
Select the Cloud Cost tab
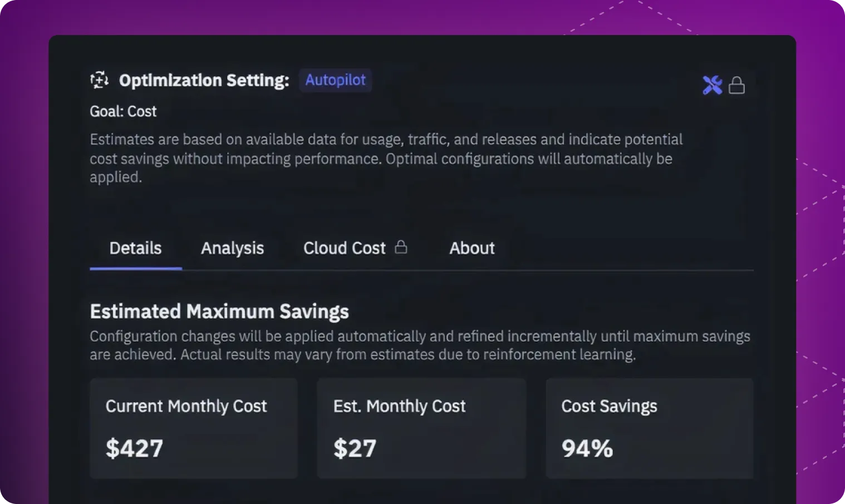tap(344, 248)
